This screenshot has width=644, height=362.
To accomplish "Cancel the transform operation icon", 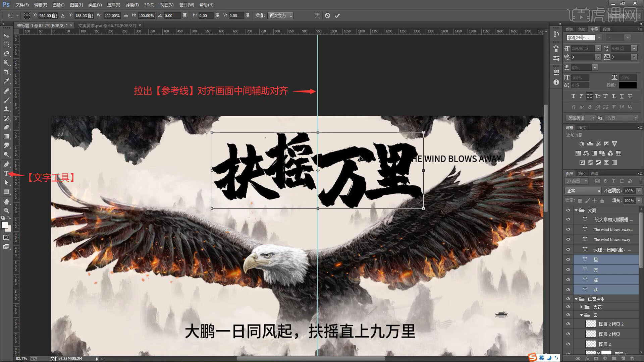I will pyautogui.click(x=327, y=15).
